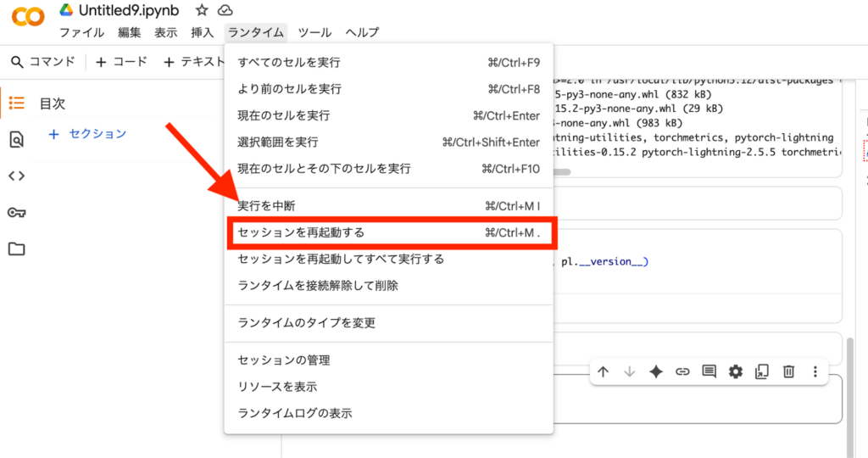
Task: Open find and replace in left sidebar
Action: point(16,140)
